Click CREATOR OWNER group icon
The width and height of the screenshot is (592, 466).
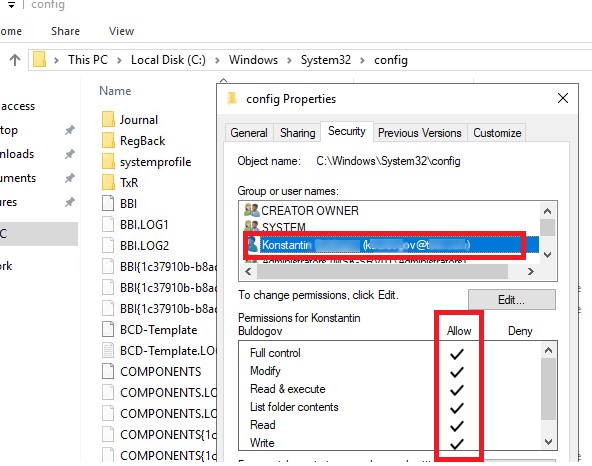coord(252,210)
